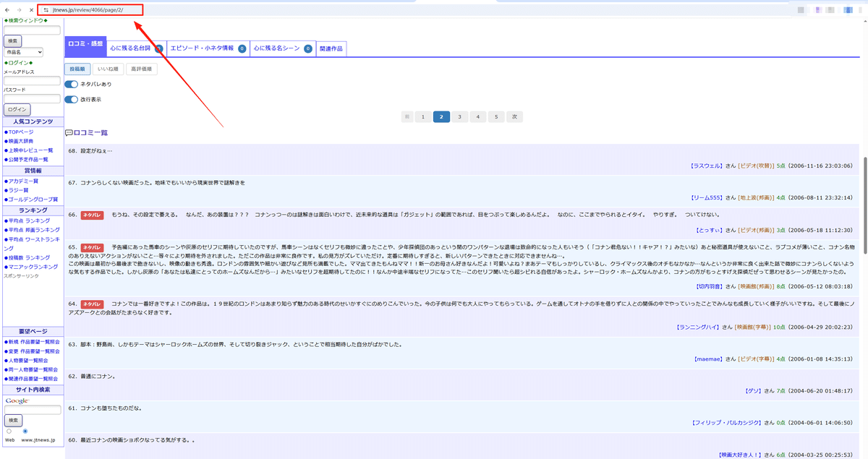The width and height of the screenshot is (868, 459).
Task: Switch to エピソード・小ネタ情報 tab
Action: click(208, 48)
